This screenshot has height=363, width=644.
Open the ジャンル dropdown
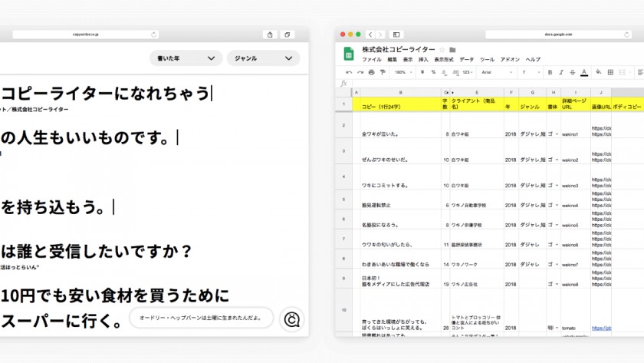point(263,58)
